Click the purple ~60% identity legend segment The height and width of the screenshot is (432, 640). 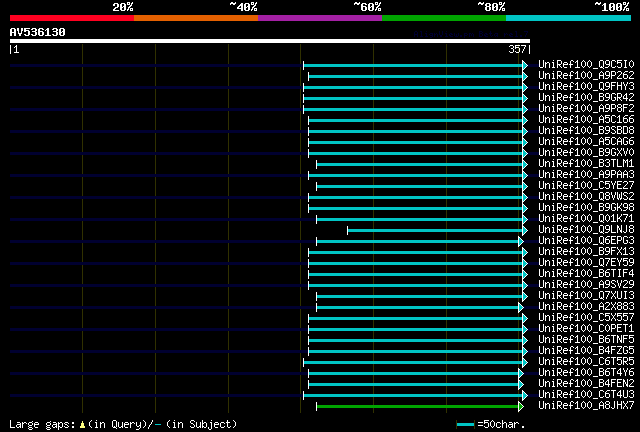click(320, 18)
